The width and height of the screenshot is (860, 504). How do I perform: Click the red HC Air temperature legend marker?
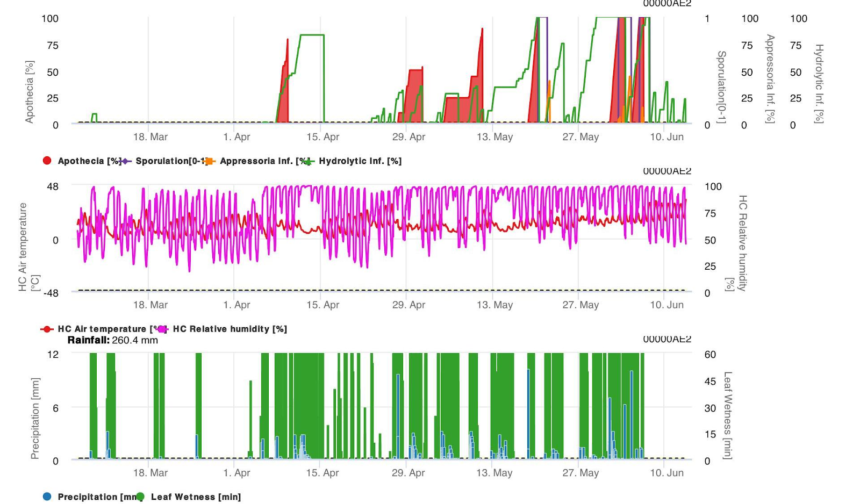[47, 329]
